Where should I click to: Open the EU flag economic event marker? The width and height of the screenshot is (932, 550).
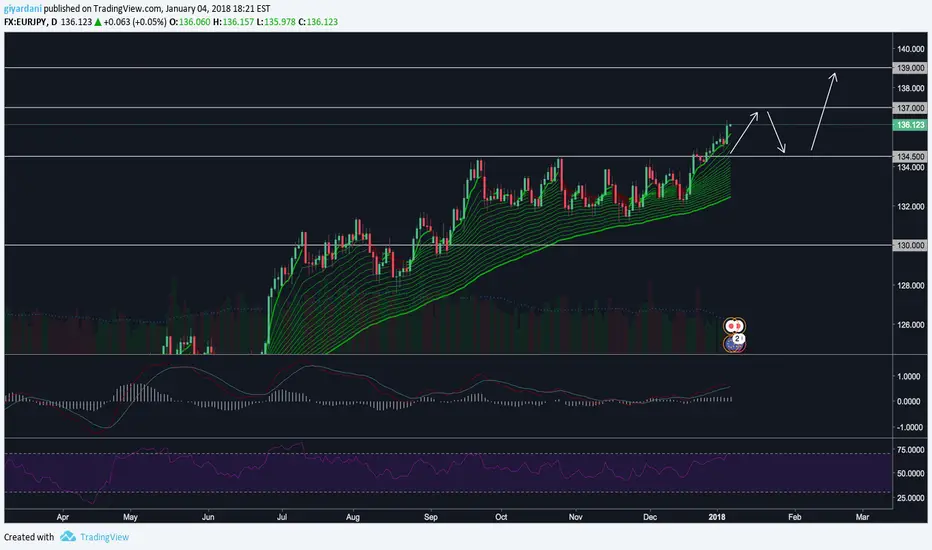tap(735, 343)
